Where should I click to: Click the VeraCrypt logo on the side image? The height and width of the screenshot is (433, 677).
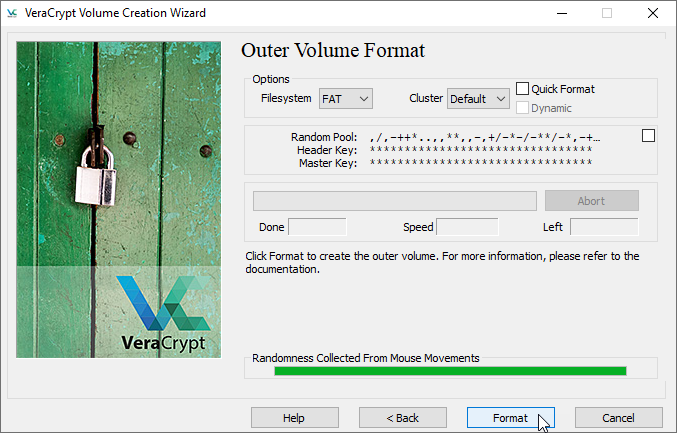tap(164, 310)
